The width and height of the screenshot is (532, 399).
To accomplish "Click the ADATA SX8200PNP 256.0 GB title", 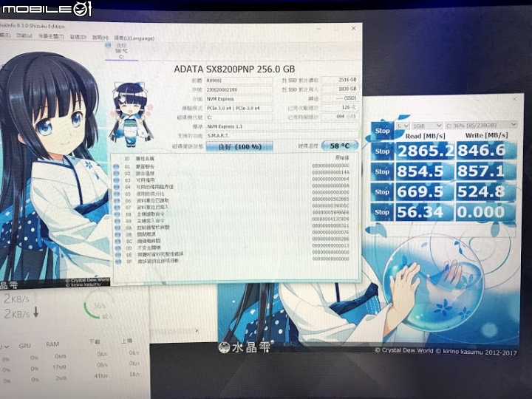I will 234,69.
